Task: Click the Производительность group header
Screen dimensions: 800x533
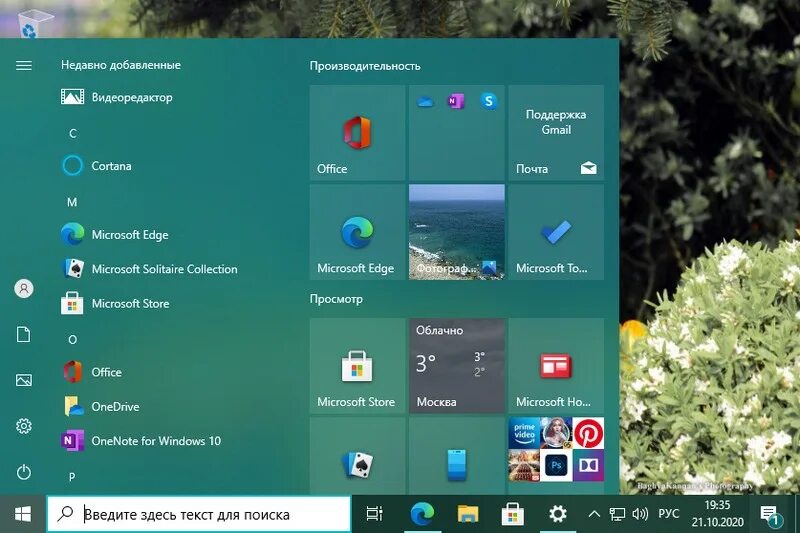Action: click(x=365, y=66)
